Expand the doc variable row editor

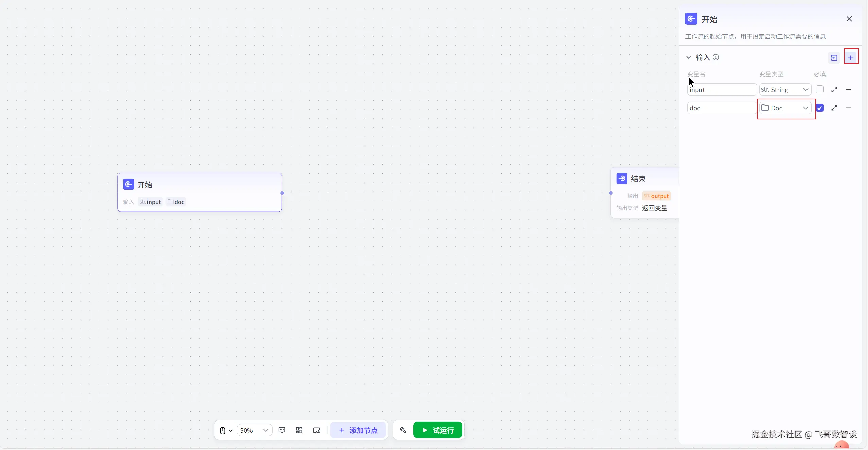pos(834,108)
